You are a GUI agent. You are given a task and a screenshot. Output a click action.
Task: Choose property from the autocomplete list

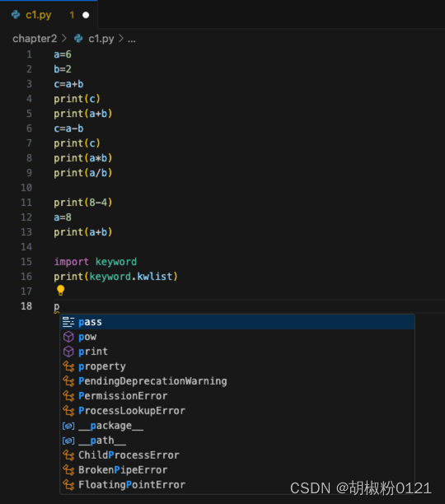[237, 366]
